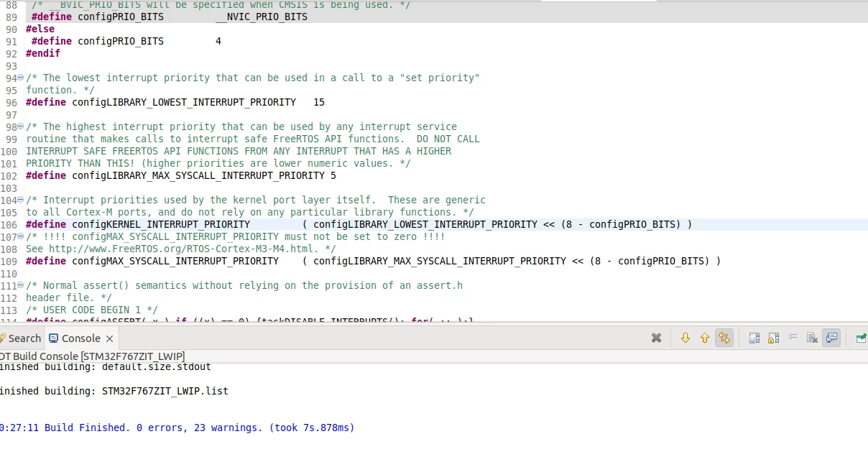Jump to the next error with the down arrow
Screen dimensions: 868x457
(x=685, y=338)
